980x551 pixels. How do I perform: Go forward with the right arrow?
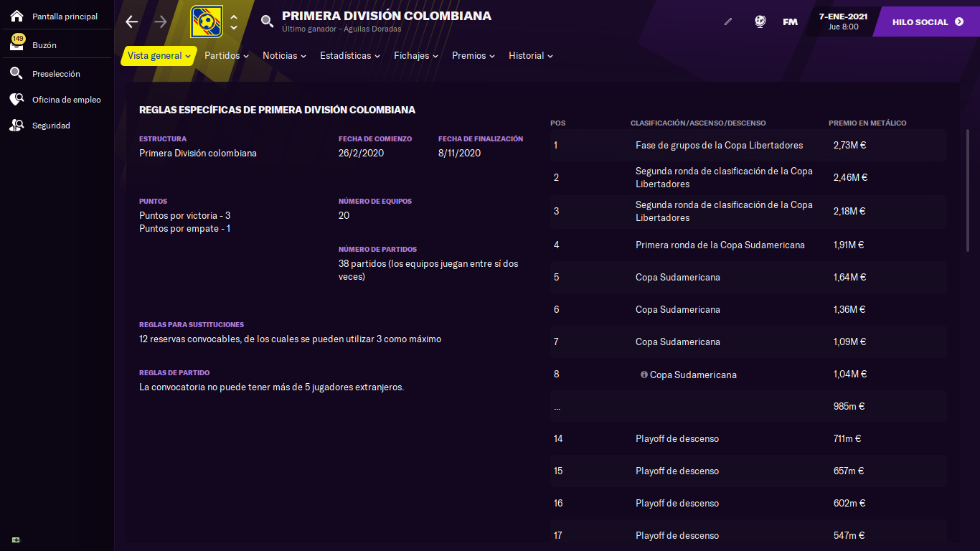(161, 22)
